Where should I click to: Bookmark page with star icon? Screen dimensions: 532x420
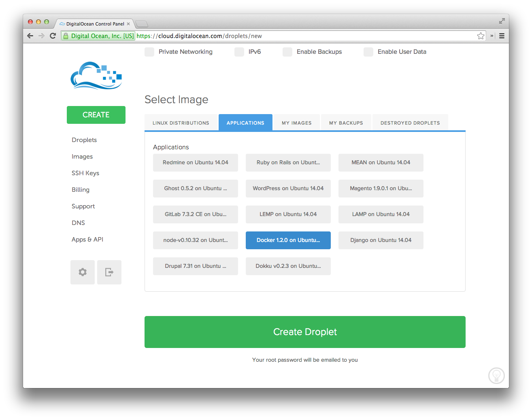(481, 36)
